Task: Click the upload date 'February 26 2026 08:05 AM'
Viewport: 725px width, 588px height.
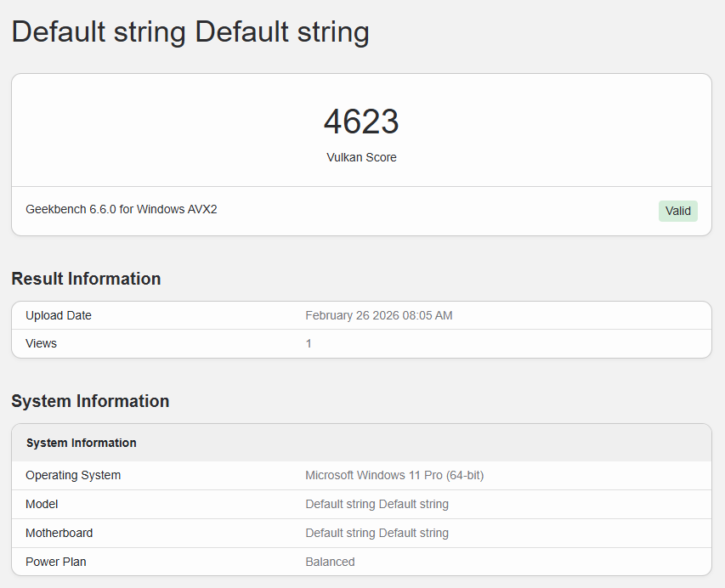Action: 378,315
